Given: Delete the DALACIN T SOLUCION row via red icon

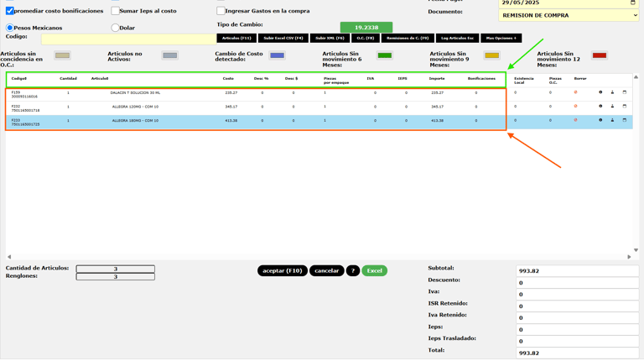Looking at the screenshot, I should 575,92.
